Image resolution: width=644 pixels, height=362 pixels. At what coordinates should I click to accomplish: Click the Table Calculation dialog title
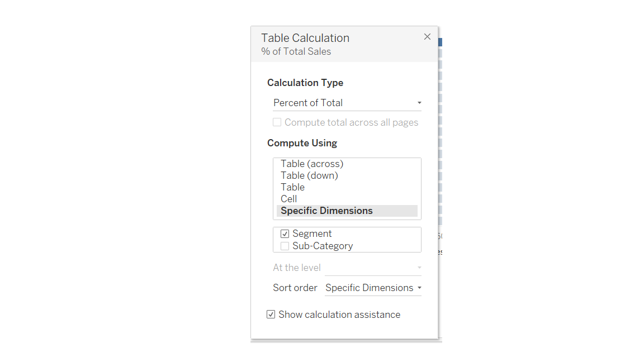(305, 37)
